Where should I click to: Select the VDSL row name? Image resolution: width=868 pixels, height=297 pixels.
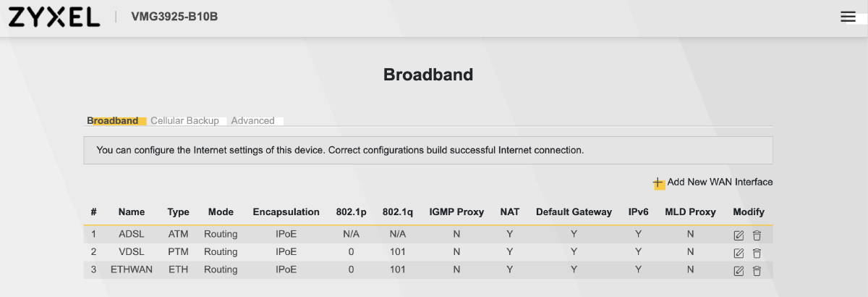tap(132, 252)
